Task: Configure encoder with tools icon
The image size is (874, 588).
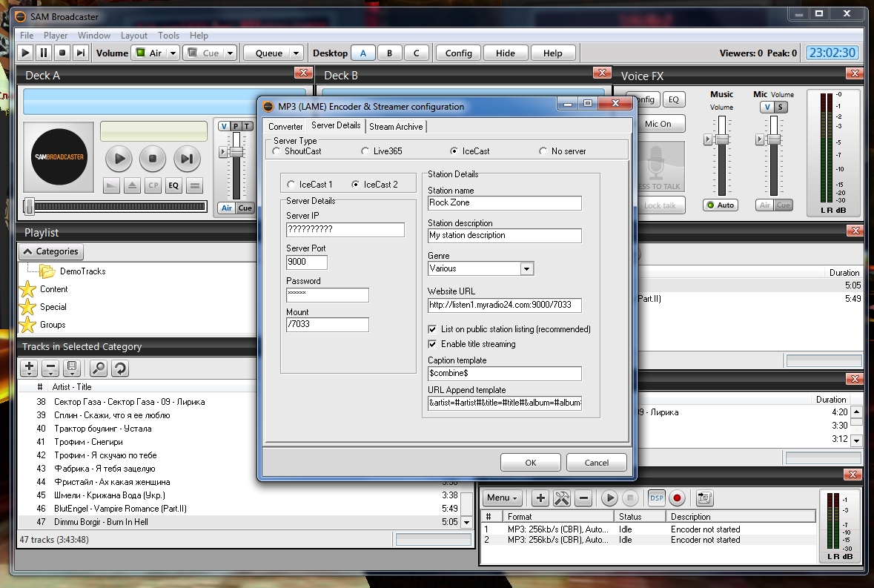Action: coord(562,498)
